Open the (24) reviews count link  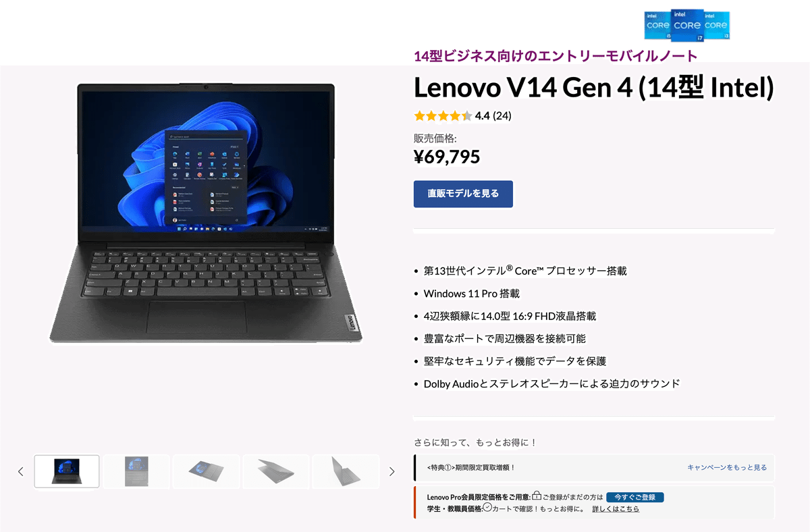pyautogui.click(x=502, y=115)
